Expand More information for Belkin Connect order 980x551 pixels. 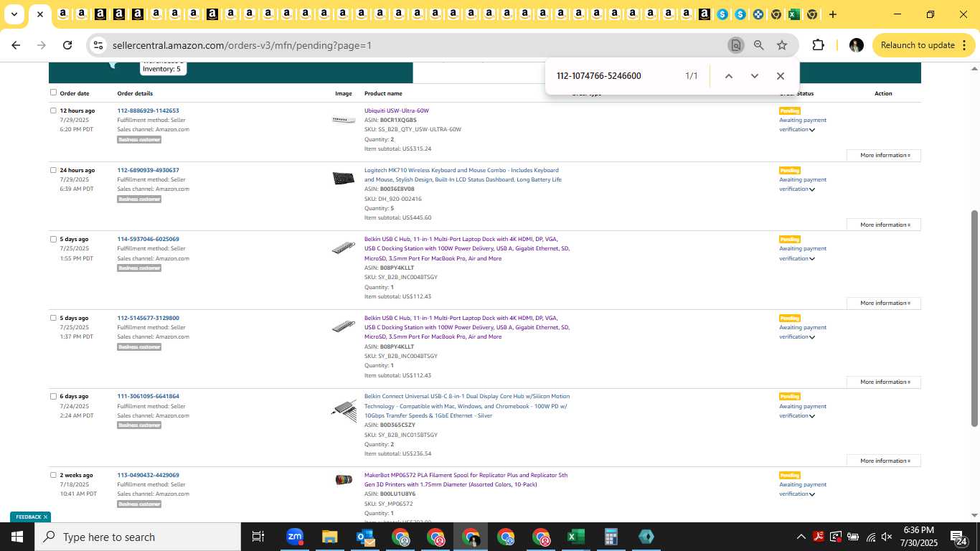pyautogui.click(x=884, y=461)
